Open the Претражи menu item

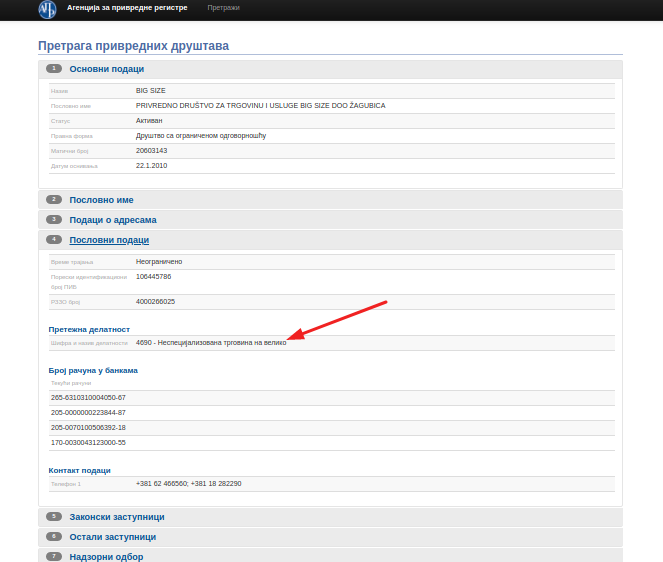(223, 8)
